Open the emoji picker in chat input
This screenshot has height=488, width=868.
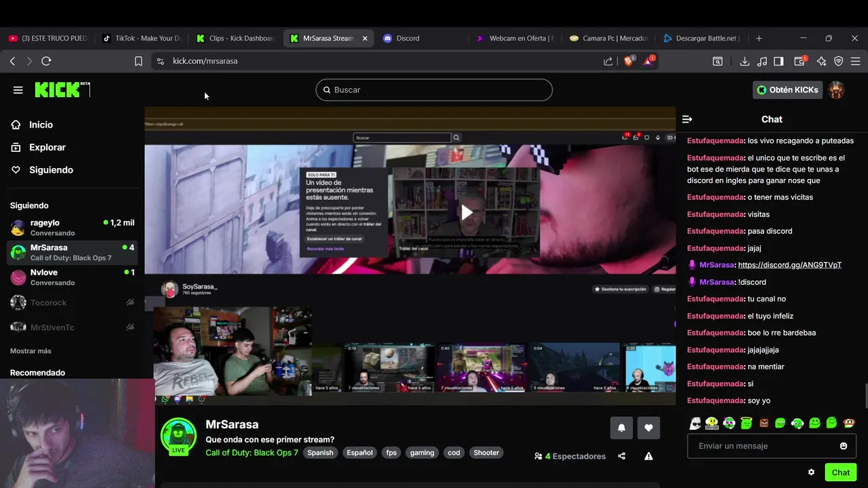tap(844, 446)
